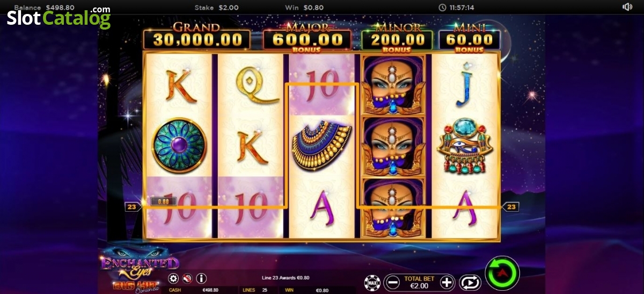Select the Grand 30,000.00 jackpot display

(196, 37)
